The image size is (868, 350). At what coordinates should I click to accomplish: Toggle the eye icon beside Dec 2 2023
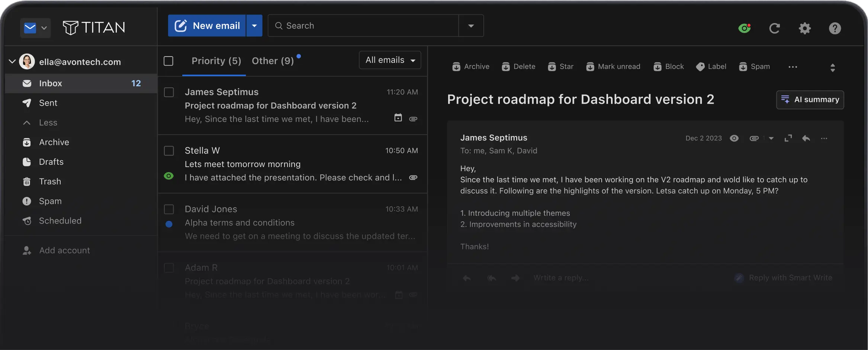coord(734,138)
